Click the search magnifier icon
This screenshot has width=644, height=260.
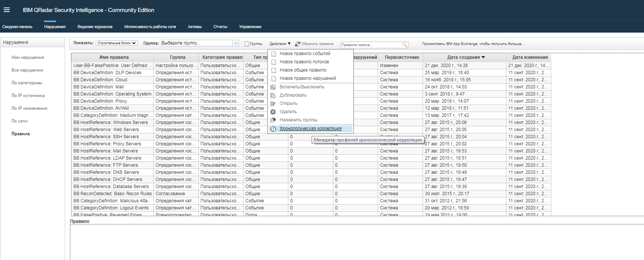(x=405, y=45)
